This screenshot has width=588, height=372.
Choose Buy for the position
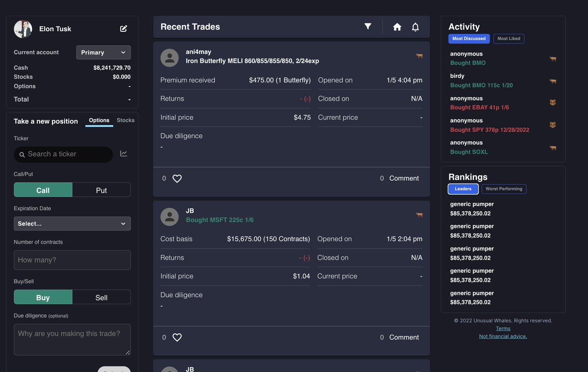[x=43, y=298]
